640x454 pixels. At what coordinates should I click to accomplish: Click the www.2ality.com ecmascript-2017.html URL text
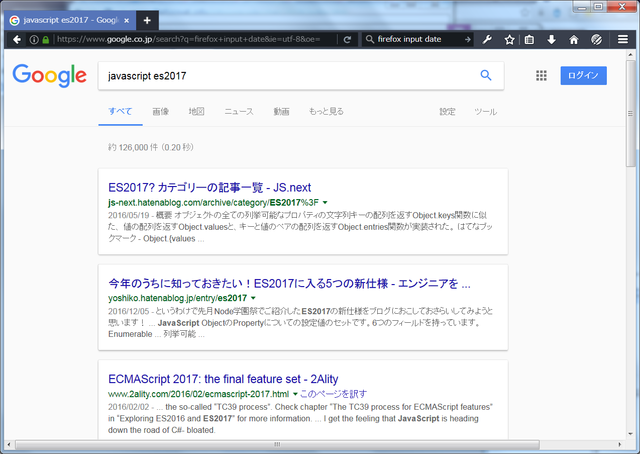[198, 394]
